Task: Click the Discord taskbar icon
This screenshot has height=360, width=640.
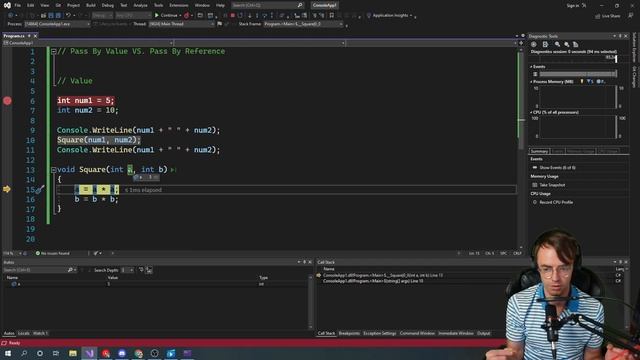Action: (122, 353)
